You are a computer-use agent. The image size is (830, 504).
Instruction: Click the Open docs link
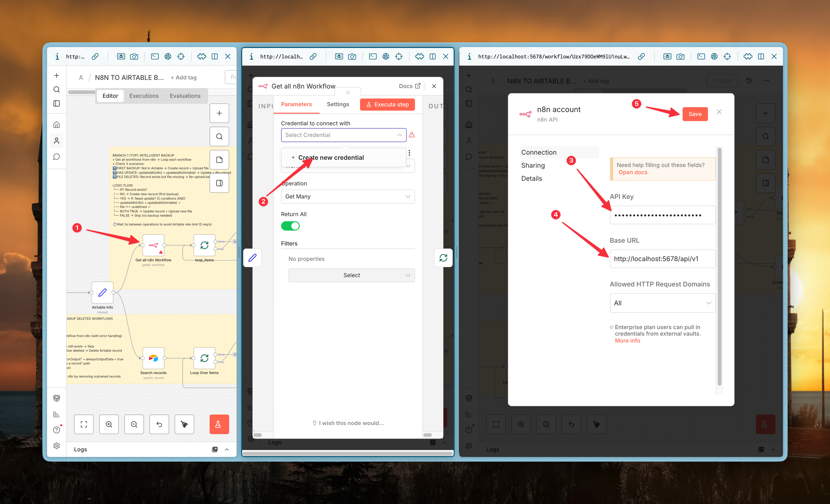pos(633,172)
